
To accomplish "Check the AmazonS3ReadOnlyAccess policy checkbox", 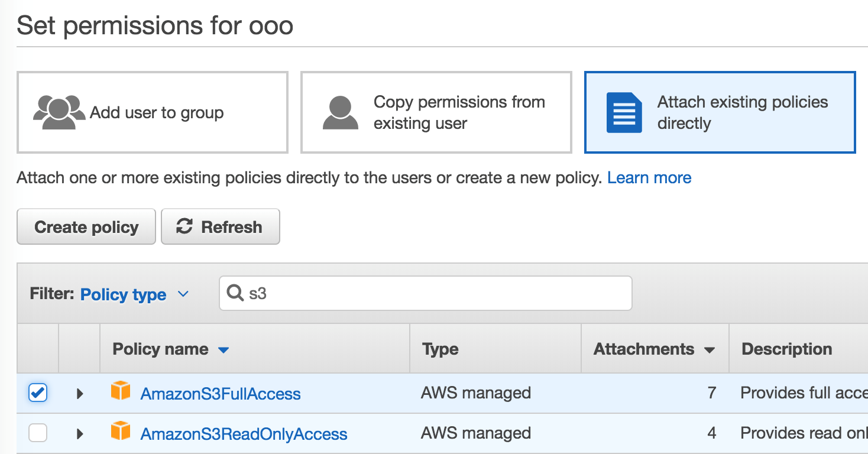I will click(38, 433).
